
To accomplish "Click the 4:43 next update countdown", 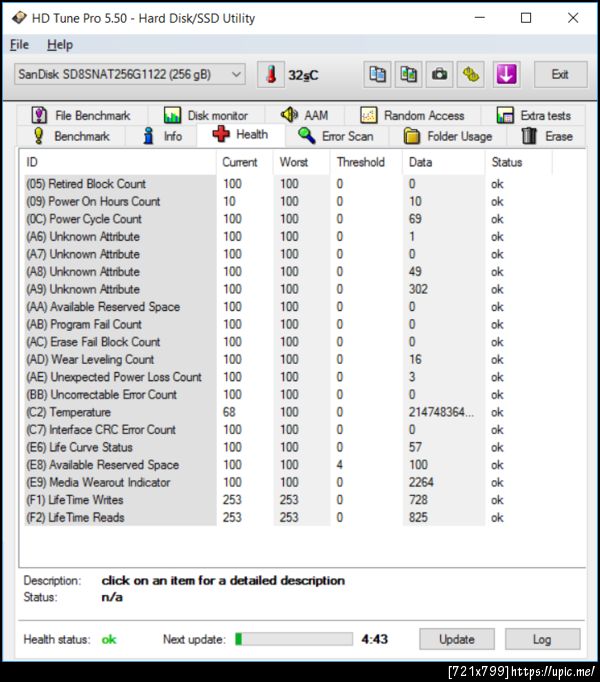I will click(375, 639).
